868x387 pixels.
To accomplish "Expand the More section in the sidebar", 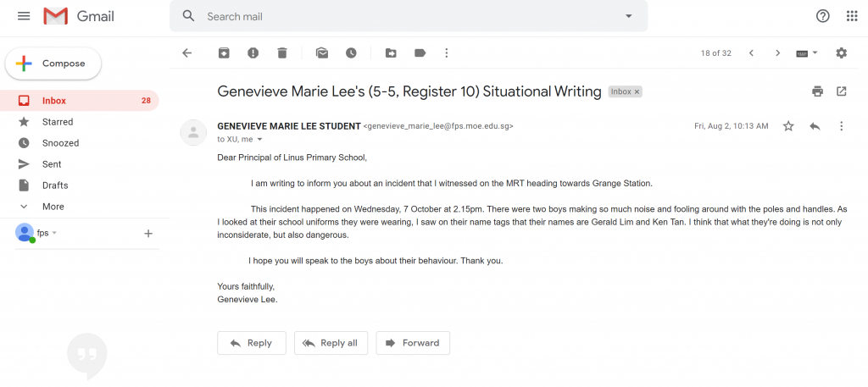I will coord(53,207).
